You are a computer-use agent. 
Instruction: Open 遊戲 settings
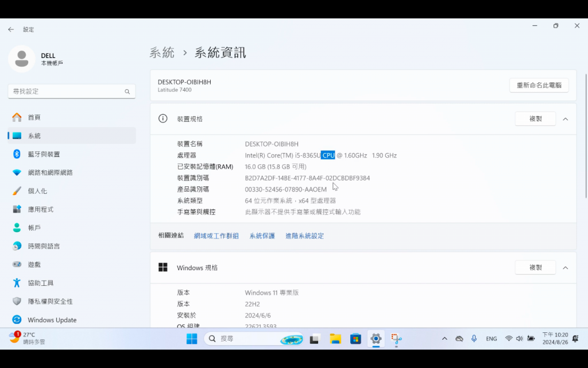72,264
